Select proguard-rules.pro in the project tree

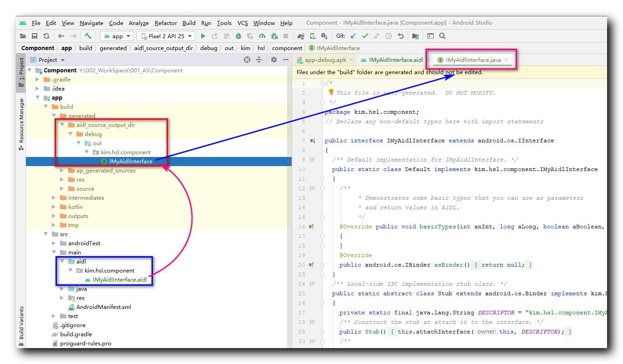[x=86, y=343]
